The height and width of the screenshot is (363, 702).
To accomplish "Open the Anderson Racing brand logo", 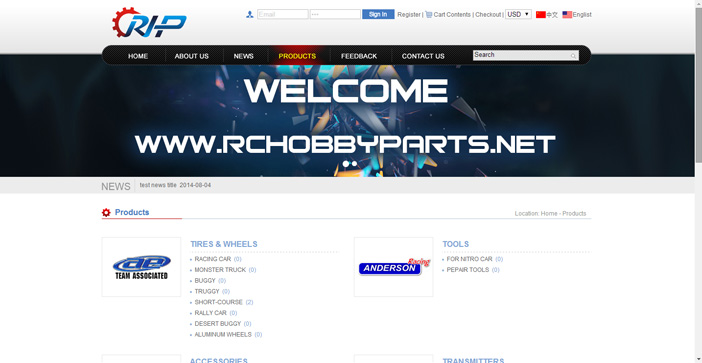I will click(x=394, y=267).
